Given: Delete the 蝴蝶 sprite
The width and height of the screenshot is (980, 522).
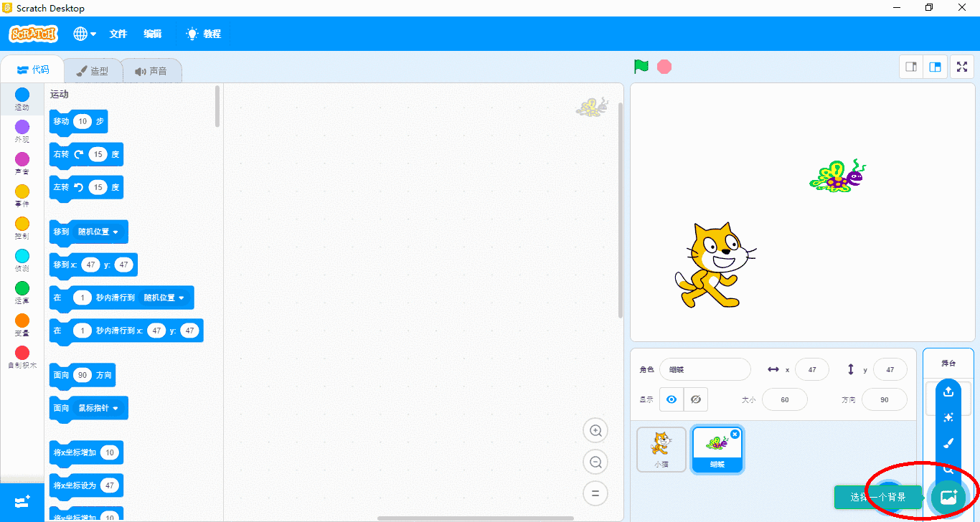Looking at the screenshot, I should tap(735, 434).
